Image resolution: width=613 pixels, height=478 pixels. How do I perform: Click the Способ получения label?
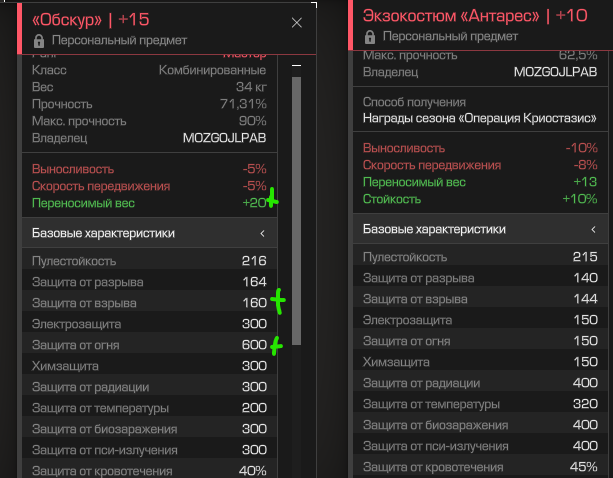[414, 102]
